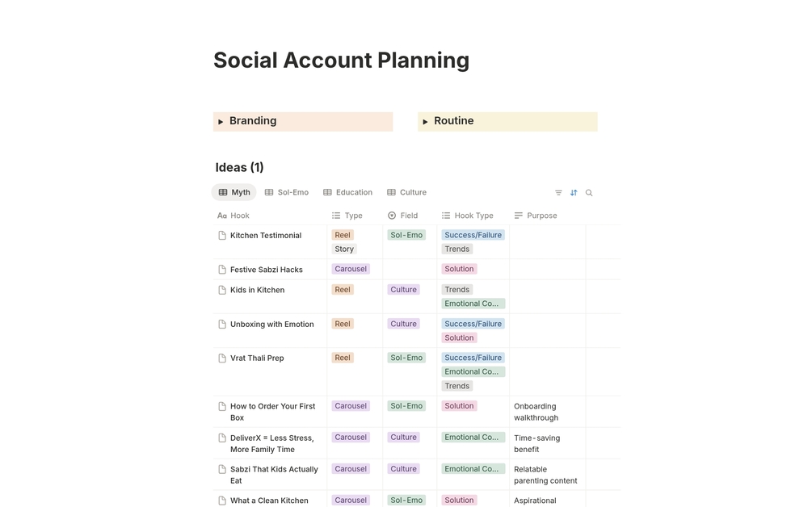Open search with the magnifier icon
Screen dimensions: 812x507
click(589, 193)
